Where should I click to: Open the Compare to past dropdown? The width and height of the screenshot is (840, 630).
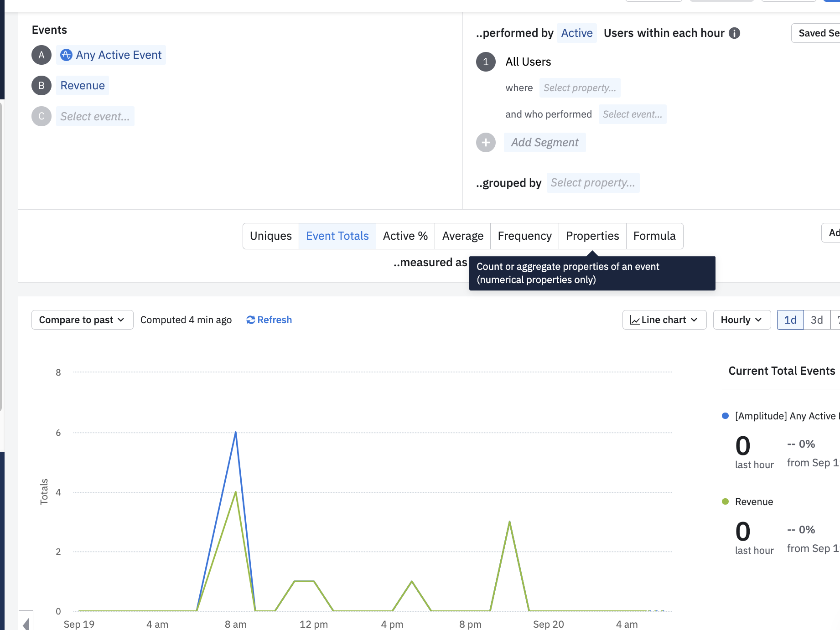82,320
